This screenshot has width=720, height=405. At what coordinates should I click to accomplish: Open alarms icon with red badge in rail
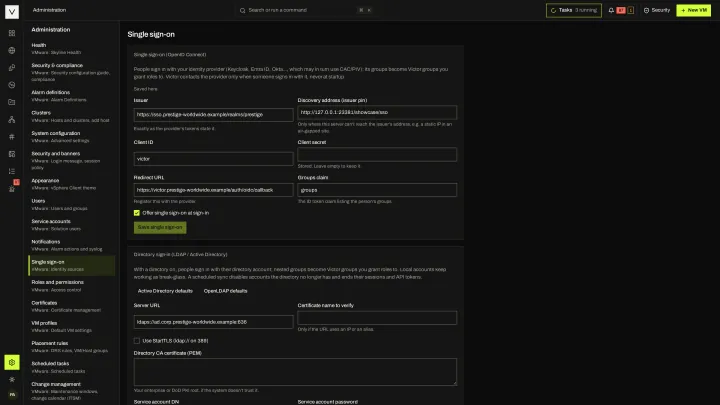point(12,187)
